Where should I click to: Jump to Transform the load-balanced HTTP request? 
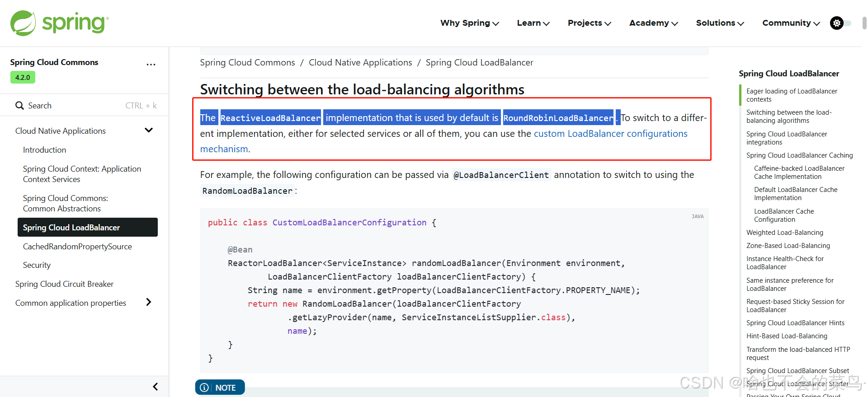click(798, 354)
